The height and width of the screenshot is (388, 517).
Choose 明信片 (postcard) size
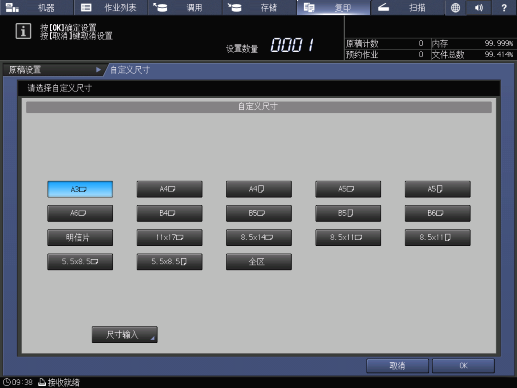point(80,237)
